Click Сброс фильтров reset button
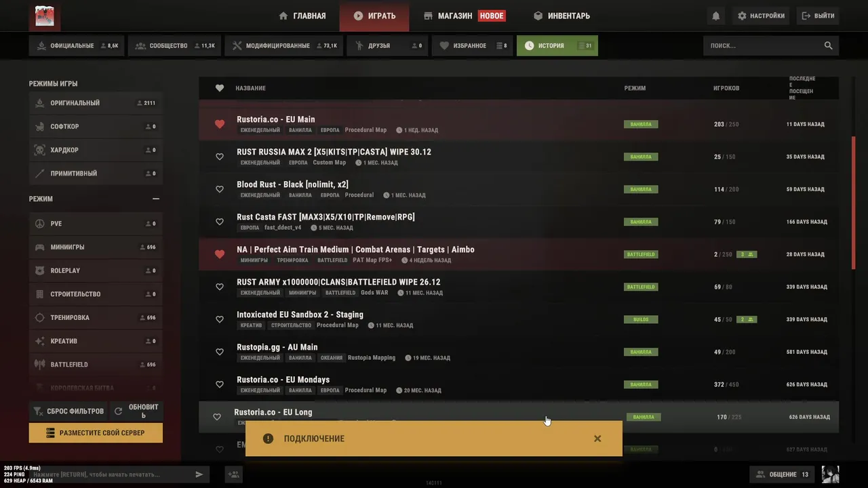 click(x=68, y=411)
